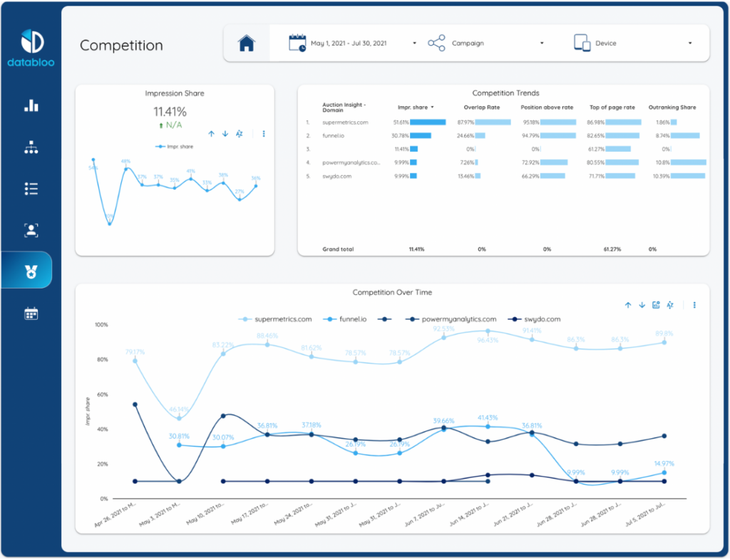Toggle supermetrics.com series in the chart legend

(276, 319)
